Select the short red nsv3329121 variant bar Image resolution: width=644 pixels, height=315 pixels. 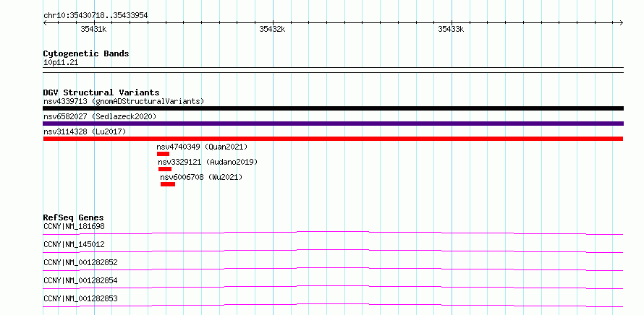165,169
